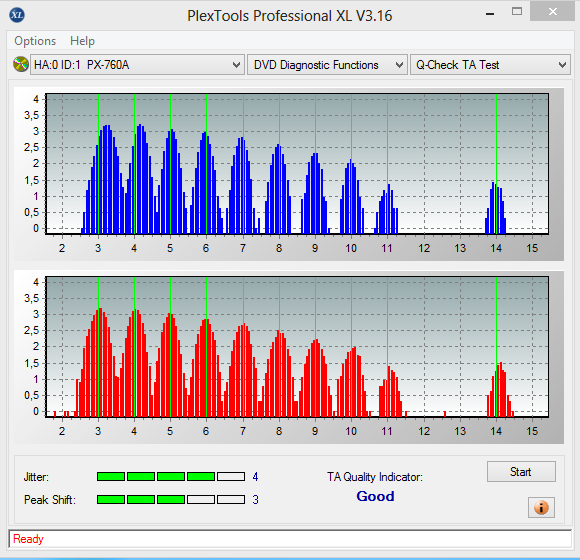Click the Jitter value 4
This screenshot has width=580, height=560.
coord(255,477)
